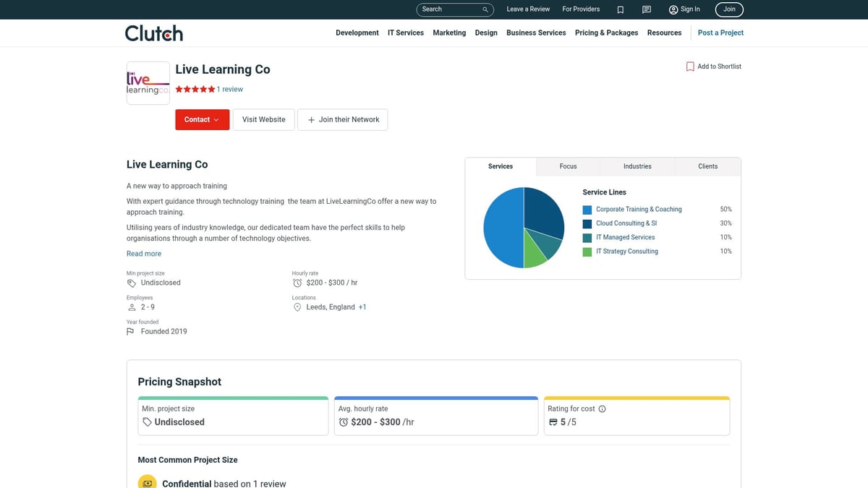868x488 pixels.
Task: Switch to the Clients tab
Action: pos(707,166)
